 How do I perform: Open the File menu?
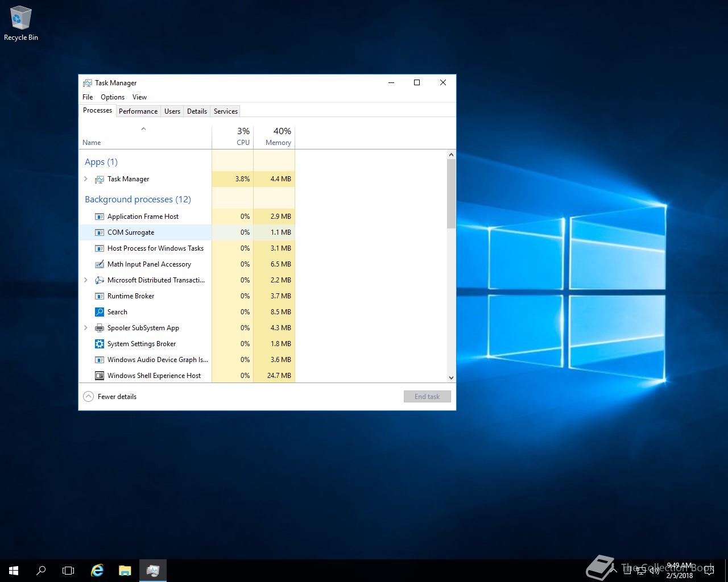click(88, 97)
